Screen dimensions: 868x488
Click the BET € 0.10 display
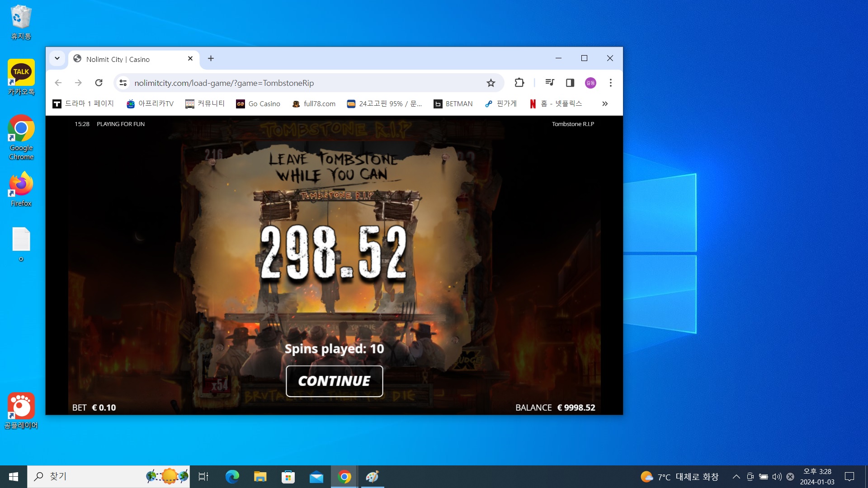94,408
